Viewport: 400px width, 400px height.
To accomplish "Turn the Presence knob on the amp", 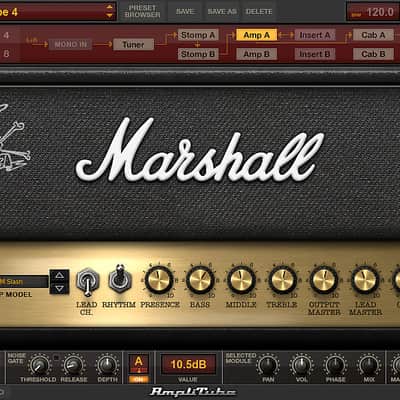I will 159,280.
